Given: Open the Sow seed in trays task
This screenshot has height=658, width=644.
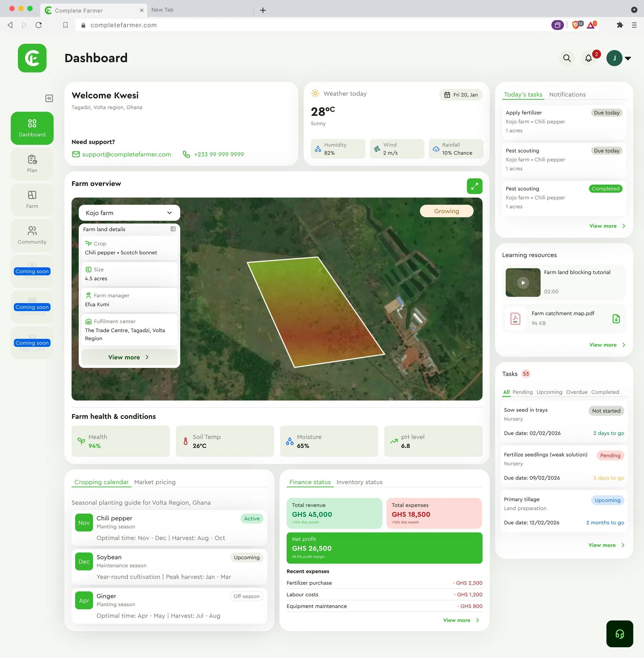Looking at the screenshot, I should [x=563, y=422].
